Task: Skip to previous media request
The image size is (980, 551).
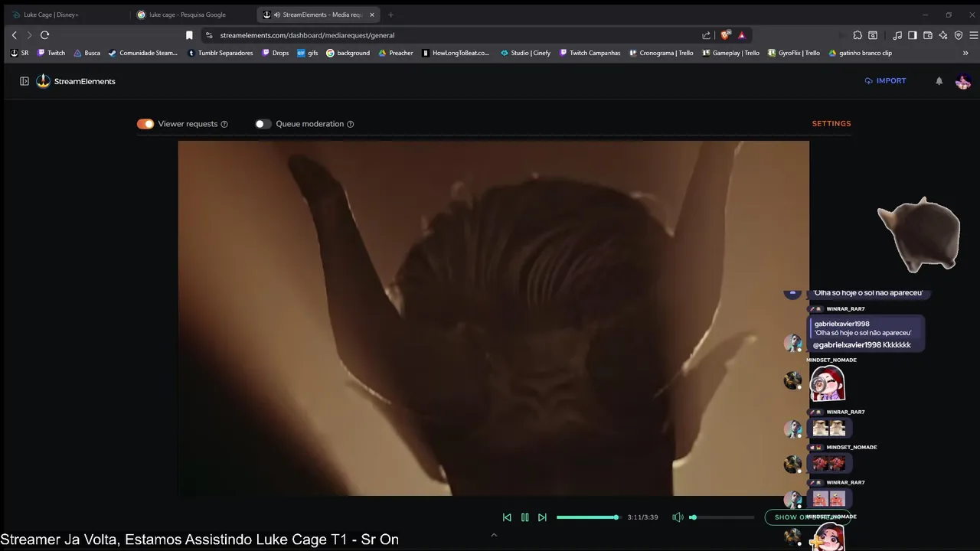Action: (x=507, y=517)
